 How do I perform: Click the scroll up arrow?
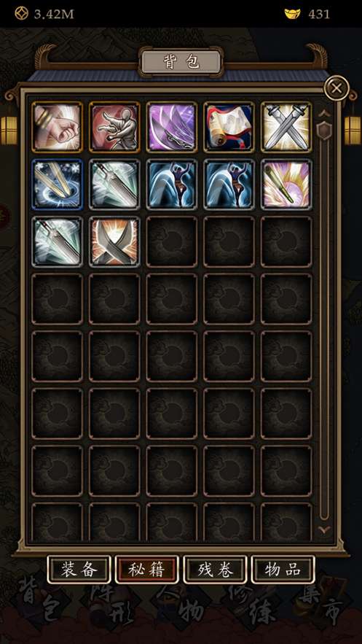(x=324, y=113)
